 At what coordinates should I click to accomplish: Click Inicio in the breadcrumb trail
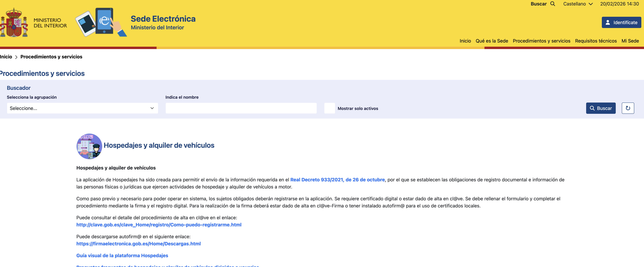click(6, 57)
